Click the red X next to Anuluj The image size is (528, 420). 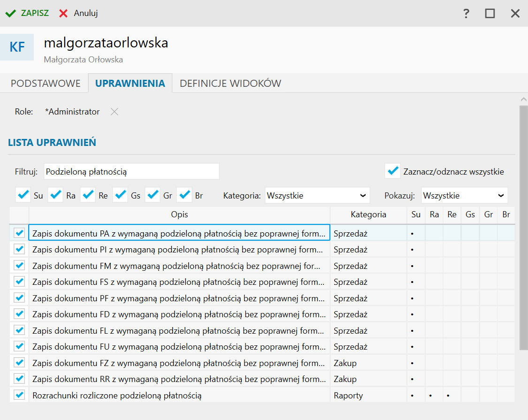63,14
